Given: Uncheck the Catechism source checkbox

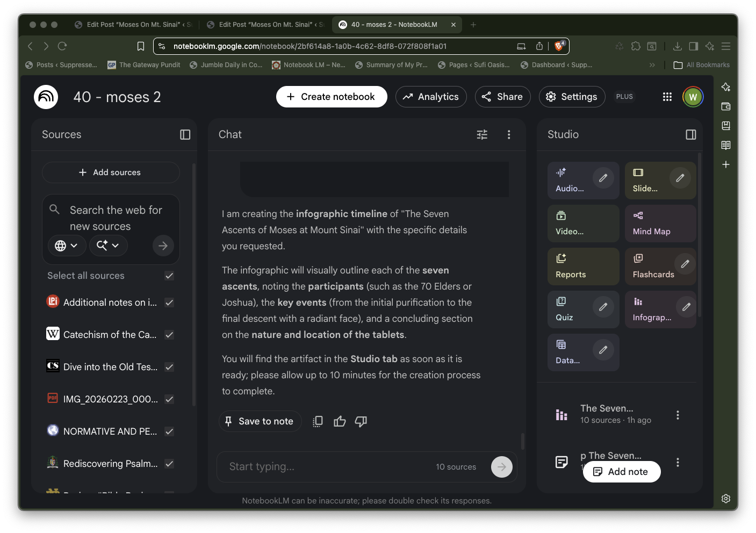Looking at the screenshot, I should pos(169,335).
